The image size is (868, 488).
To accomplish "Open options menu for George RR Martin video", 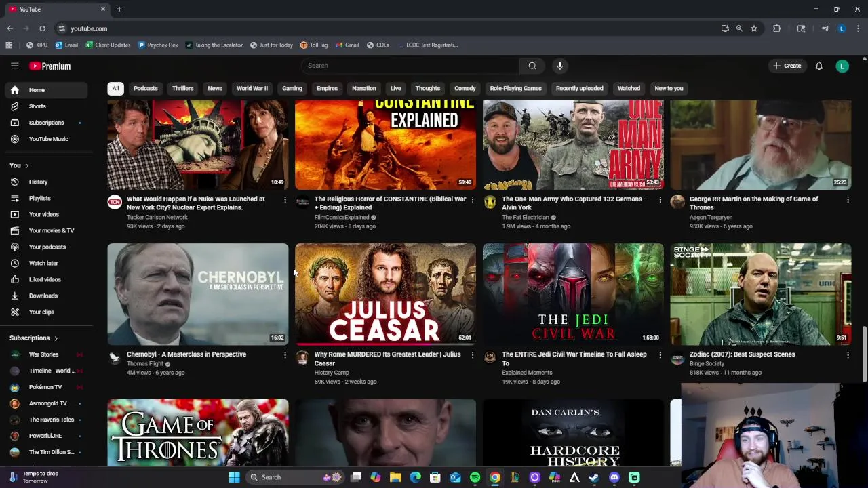I will (x=848, y=199).
